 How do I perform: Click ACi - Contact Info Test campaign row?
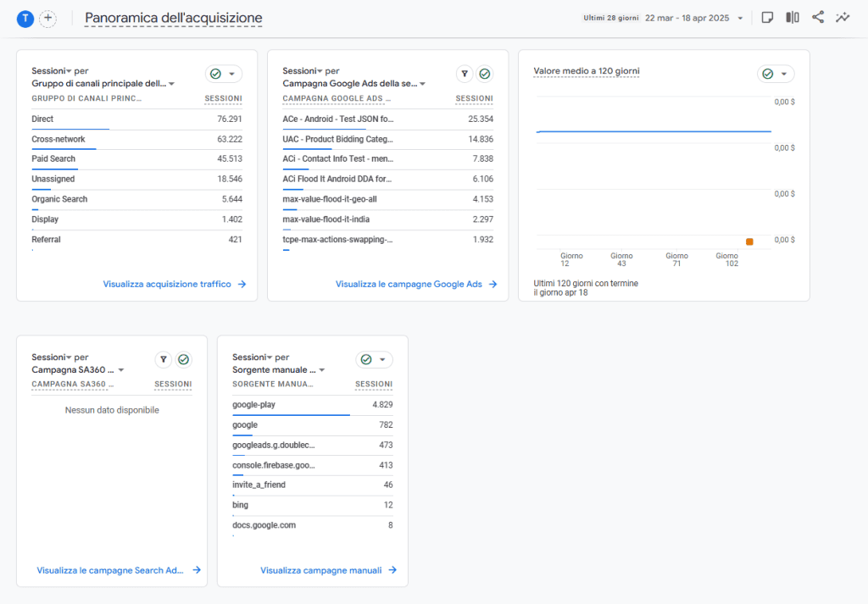point(387,159)
